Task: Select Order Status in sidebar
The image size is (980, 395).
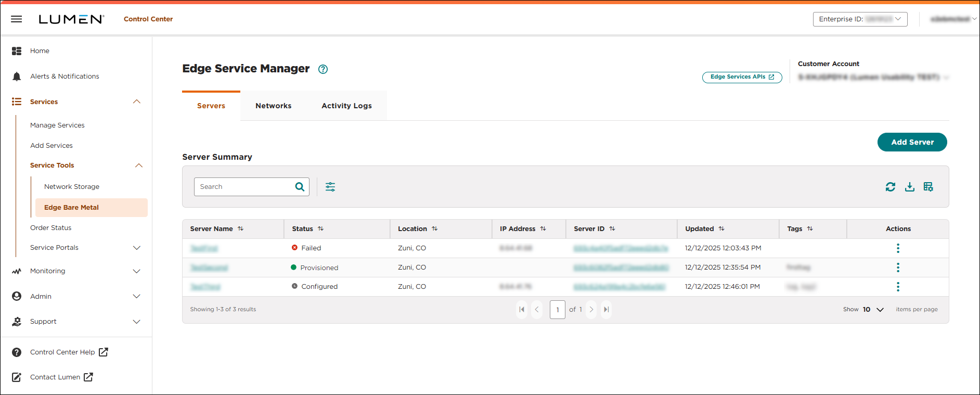Action: click(51, 228)
